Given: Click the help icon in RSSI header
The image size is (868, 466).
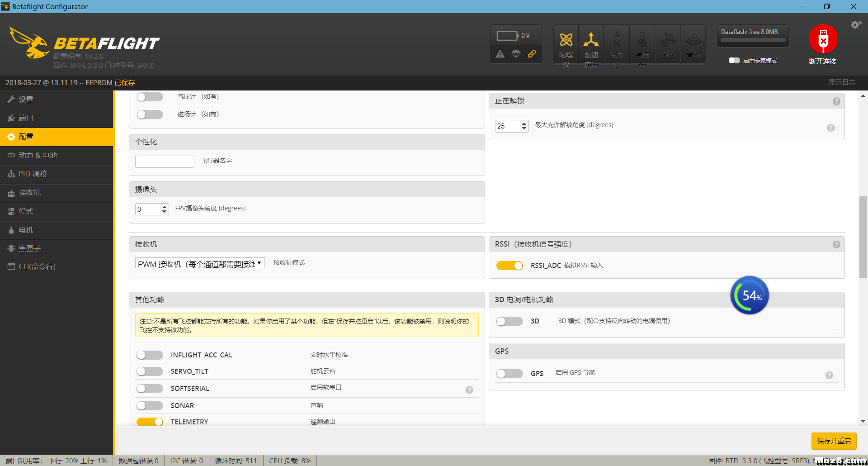Looking at the screenshot, I should 836,245.
